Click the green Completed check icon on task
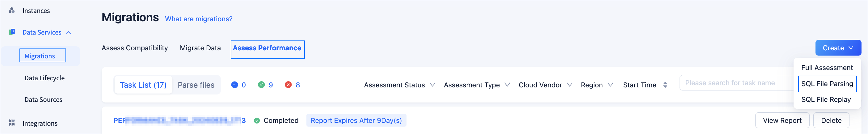Screen dimensions: 868x134 [257, 120]
